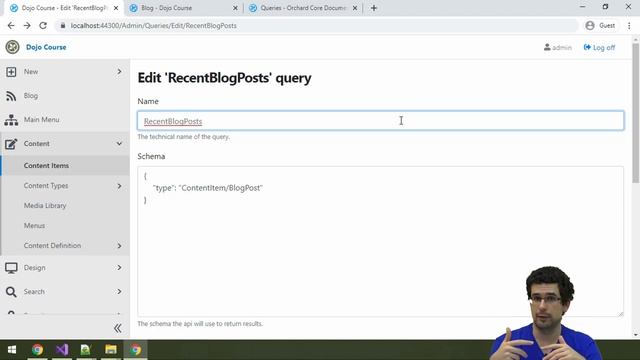Expand the Design menu chevron
Viewport: 640px width, 360px height.
click(119, 267)
